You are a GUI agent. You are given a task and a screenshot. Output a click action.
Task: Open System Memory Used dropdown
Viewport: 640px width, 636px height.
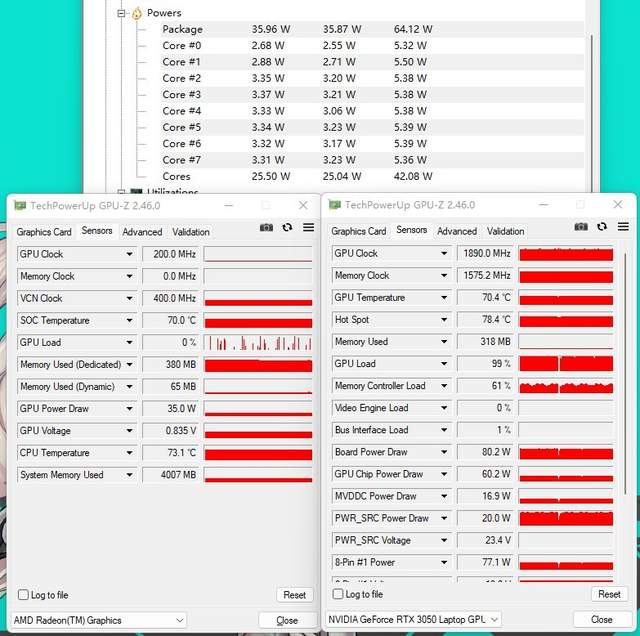pos(129,475)
